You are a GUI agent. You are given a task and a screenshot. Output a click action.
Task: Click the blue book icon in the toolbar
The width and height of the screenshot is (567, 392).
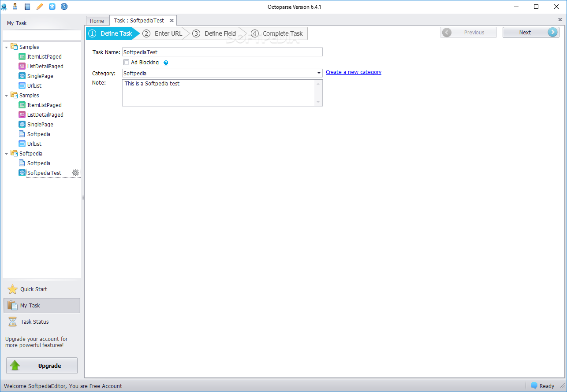[27, 7]
